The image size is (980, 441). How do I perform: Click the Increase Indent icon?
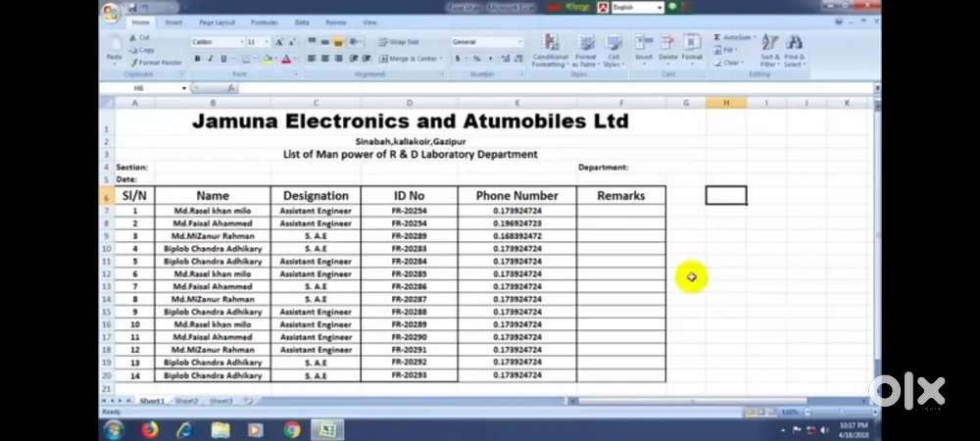coord(367,59)
